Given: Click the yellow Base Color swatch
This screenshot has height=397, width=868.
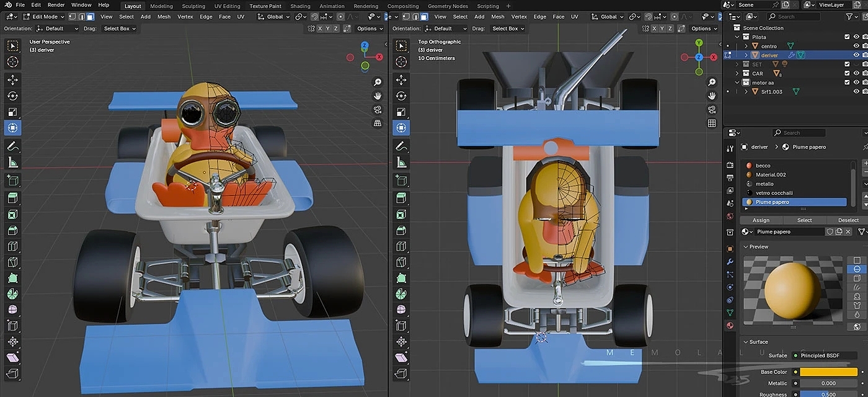Looking at the screenshot, I should pyautogui.click(x=828, y=372).
